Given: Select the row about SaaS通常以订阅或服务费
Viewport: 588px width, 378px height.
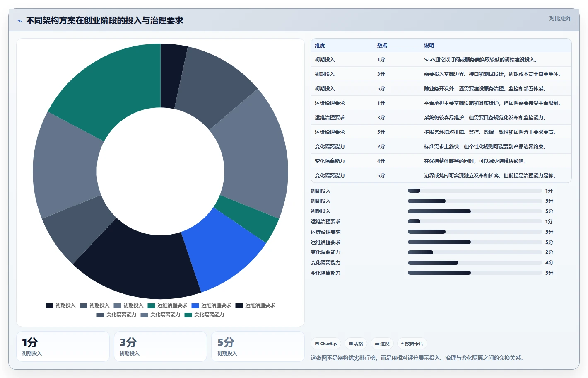Looking at the screenshot, I should [x=441, y=60].
